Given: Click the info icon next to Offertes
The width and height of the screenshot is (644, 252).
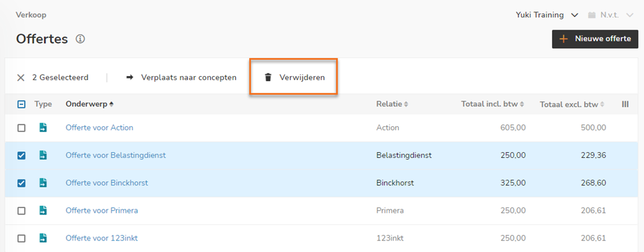Looking at the screenshot, I should (x=80, y=39).
